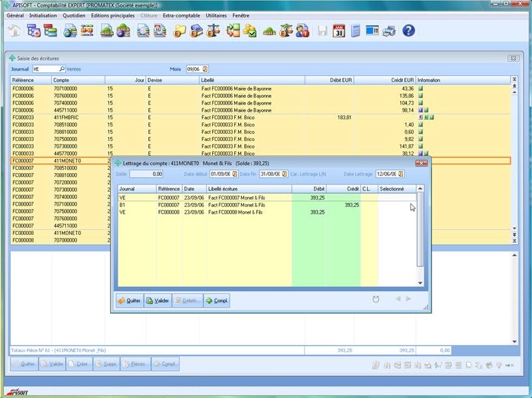The height and width of the screenshot is (398, 532).
Task: Open the Général menu
Action: [15, 15]
